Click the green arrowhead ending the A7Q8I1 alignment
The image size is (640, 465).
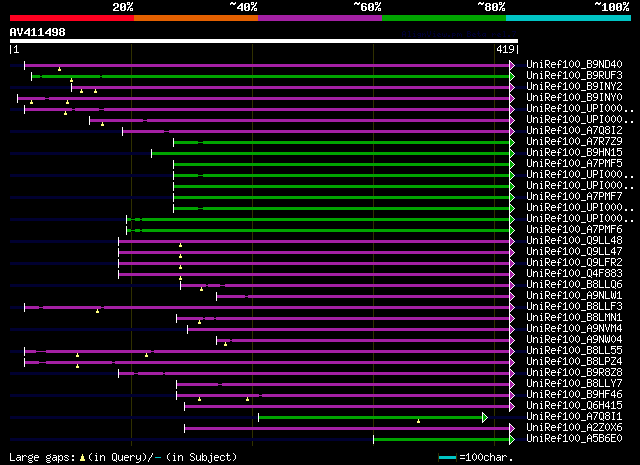pyautogui.click(x=484, y=417)
